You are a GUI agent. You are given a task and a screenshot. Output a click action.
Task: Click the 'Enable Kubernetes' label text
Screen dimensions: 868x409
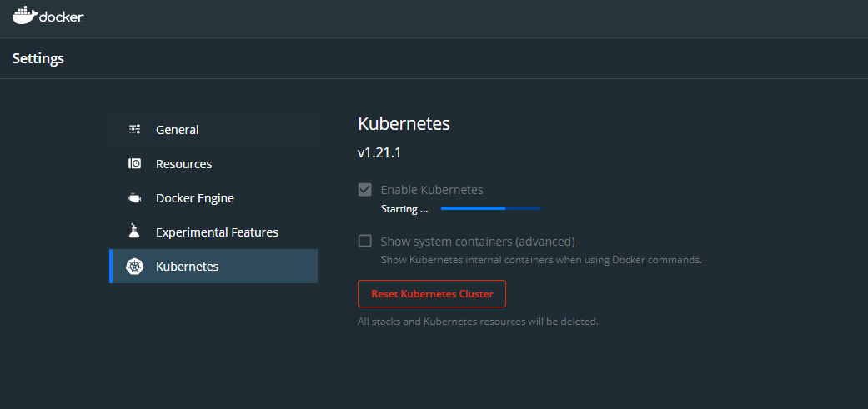(x=432, y=190)
